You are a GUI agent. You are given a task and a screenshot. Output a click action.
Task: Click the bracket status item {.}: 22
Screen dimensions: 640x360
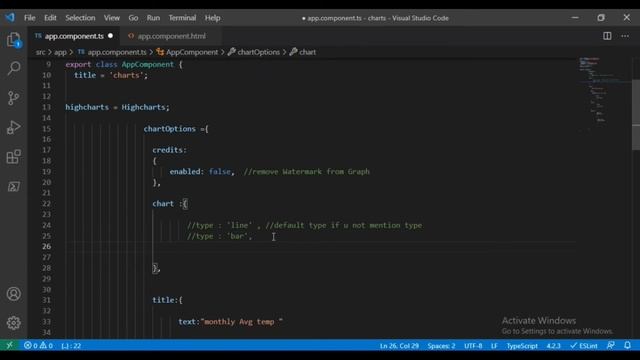[71, 346]
